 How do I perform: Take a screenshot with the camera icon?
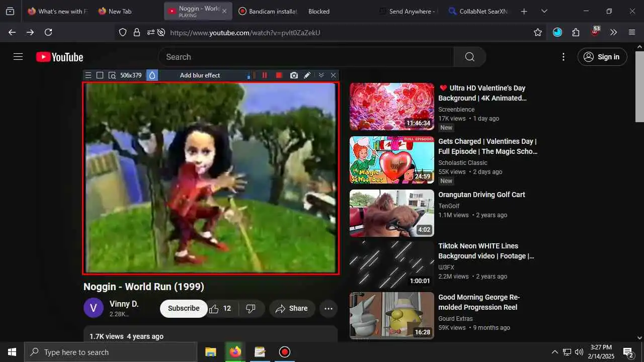[294, 75]
